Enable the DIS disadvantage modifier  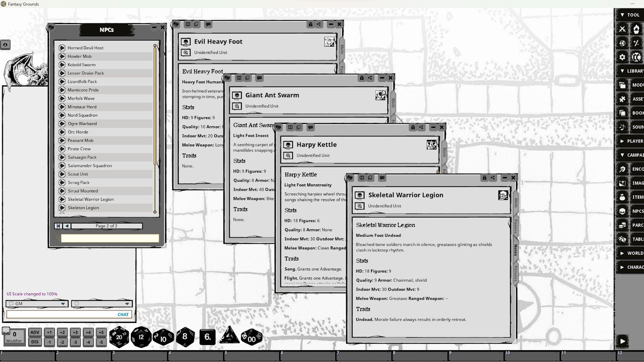[35, 342]
